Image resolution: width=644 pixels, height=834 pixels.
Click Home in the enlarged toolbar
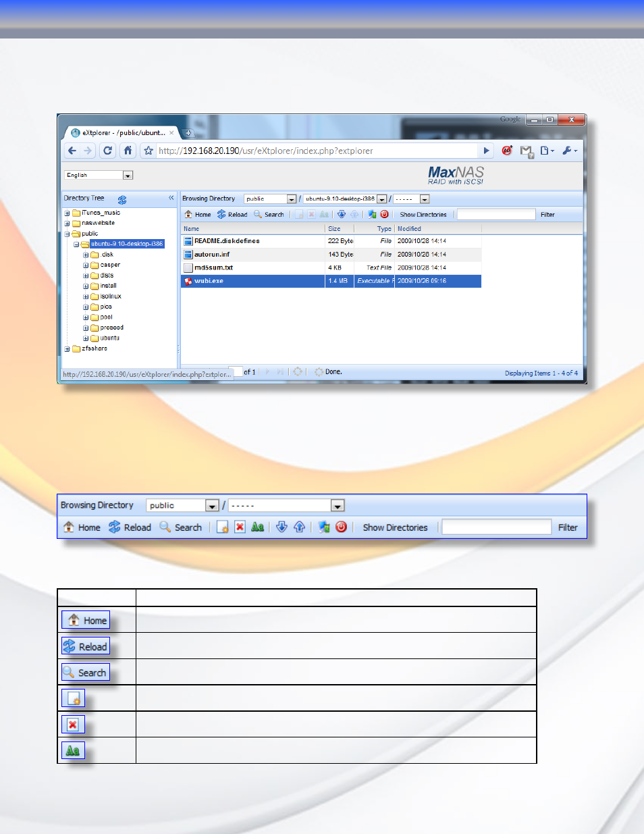tap(82, 527)
